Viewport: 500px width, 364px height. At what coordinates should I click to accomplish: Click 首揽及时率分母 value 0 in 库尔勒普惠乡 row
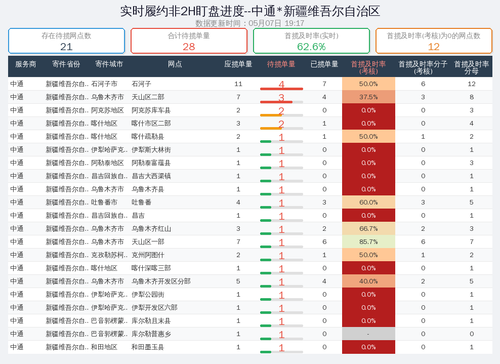click(x=471, y=334)
